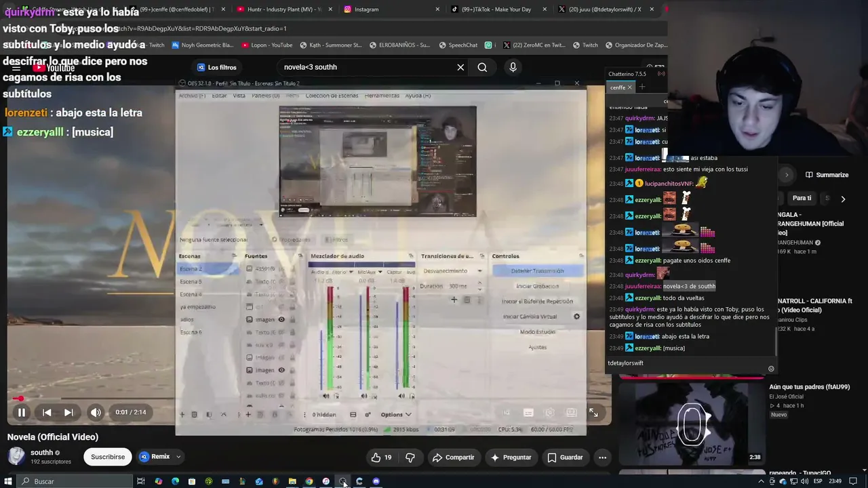Open Colección de Escenas menu in OBS
The height and width of the screenshot is (488, 868).
coord(332,96)
